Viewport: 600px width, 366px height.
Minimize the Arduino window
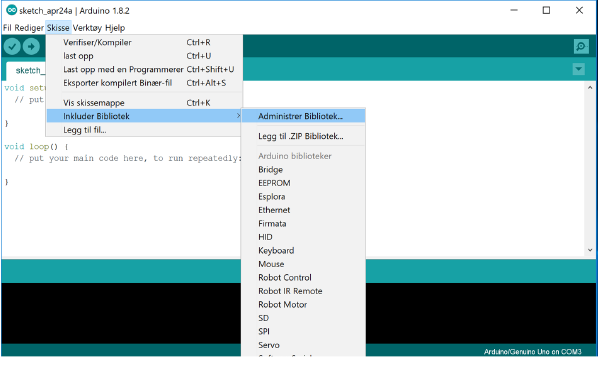click(x=514, y=10)
